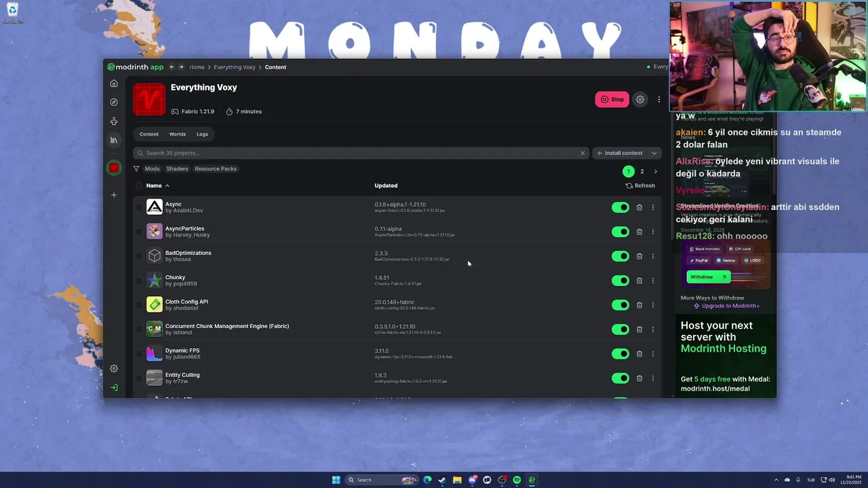Image resolution: width=868 pixels, height=488 pixels.
Task: Delete AsyncParticles using the trash icon
Action: 639,232
